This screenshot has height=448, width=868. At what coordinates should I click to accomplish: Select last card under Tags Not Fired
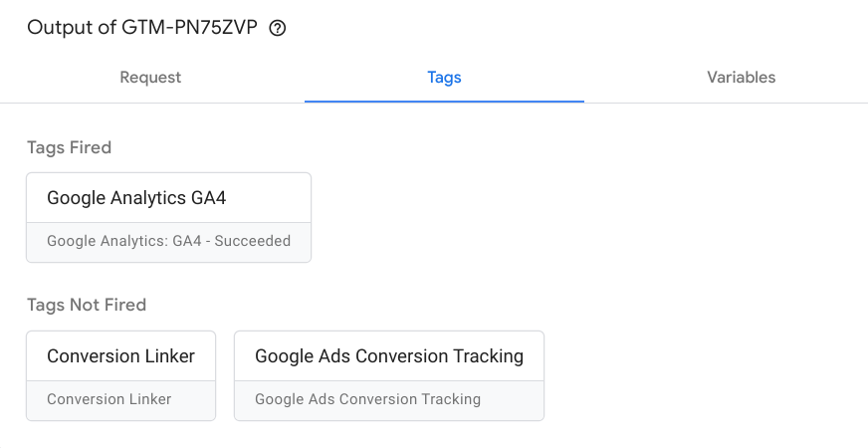pos(388,375)
